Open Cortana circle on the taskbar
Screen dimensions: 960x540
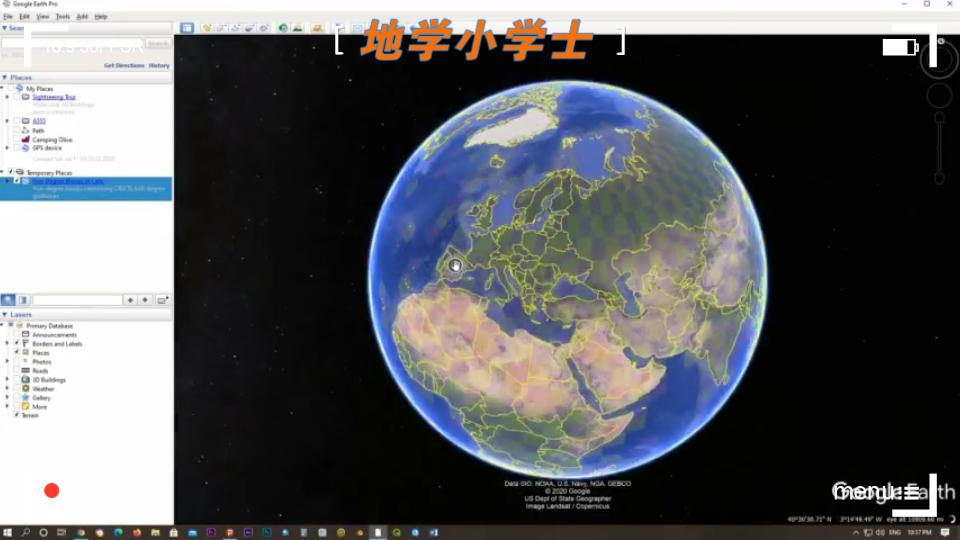point(43,533)
